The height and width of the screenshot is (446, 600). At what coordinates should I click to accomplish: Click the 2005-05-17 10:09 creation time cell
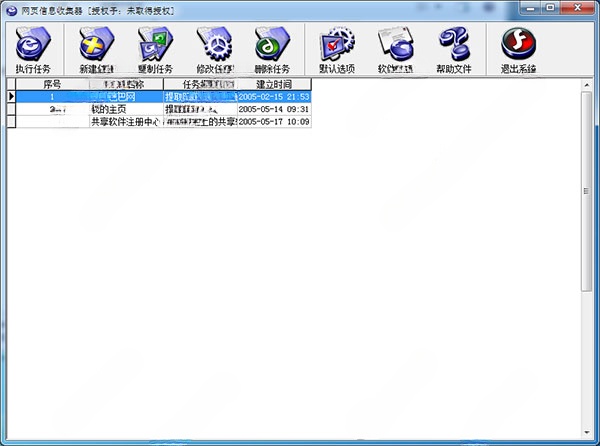click(x=273, y=121)
